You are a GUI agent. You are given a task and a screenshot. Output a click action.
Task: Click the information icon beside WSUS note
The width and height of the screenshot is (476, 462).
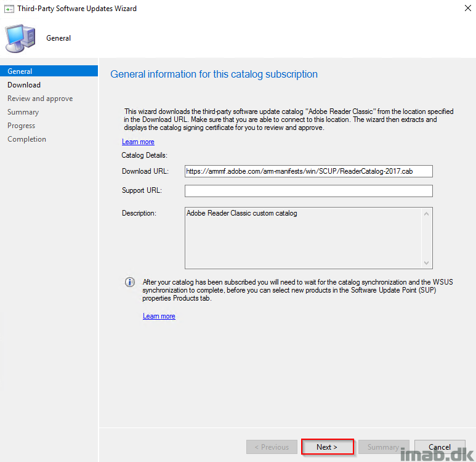(x=130, y=282)
